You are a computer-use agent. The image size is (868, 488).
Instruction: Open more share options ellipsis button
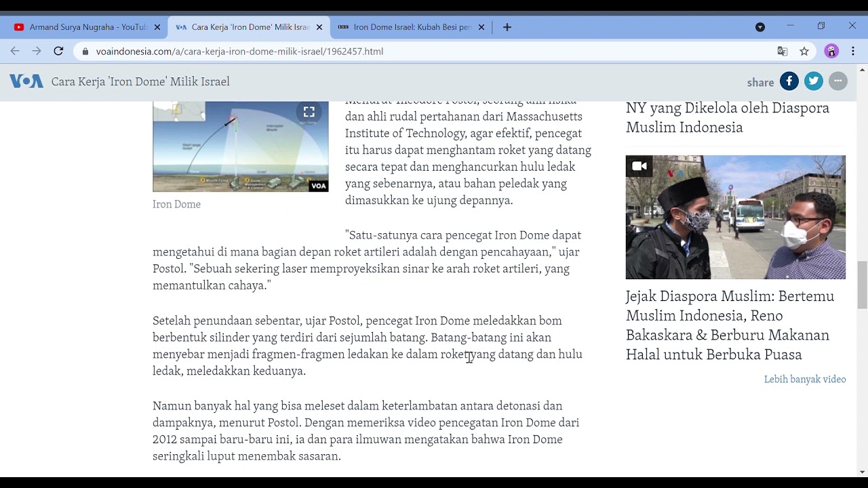pyautogui.click(x=838, y=81)
